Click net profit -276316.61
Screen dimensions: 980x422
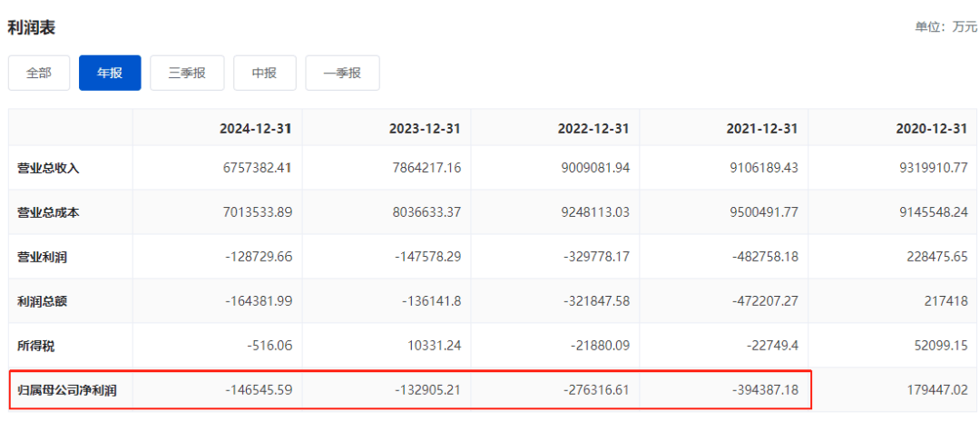[x=596, y=390]
